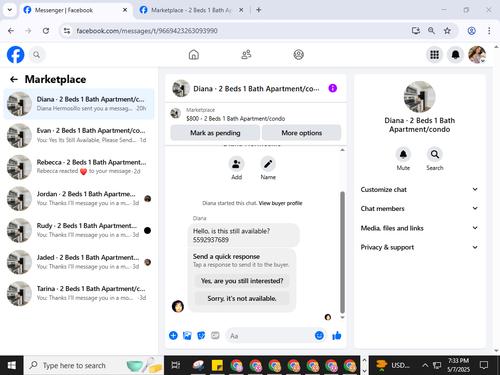Image resolution: width=500 pixels, height=375 pixels.
Task: Open Tarina's conversation in the list
Action: tap(79, 293)
